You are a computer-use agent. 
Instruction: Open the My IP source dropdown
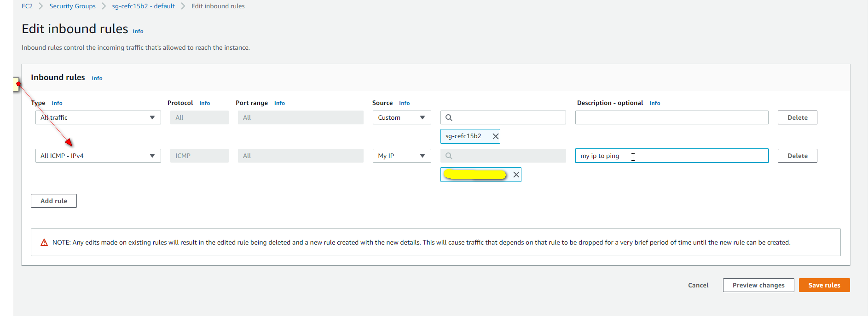point(402,156)
